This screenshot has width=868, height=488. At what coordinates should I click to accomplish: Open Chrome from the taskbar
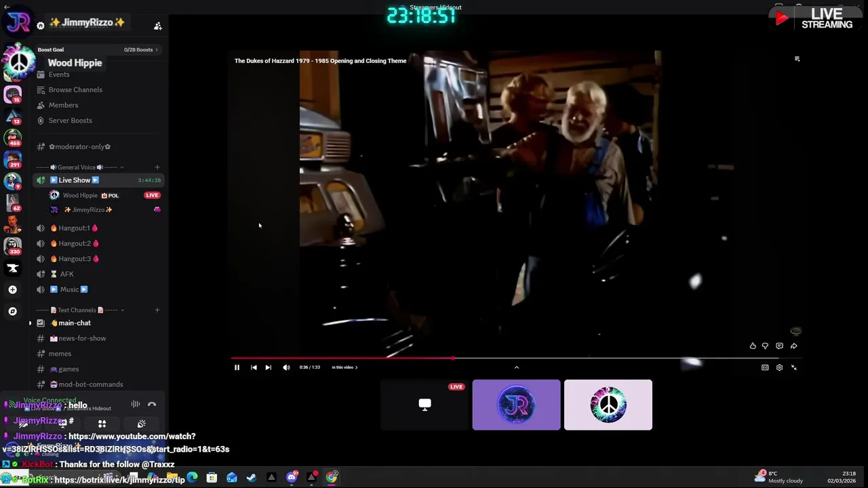(332, 478)
